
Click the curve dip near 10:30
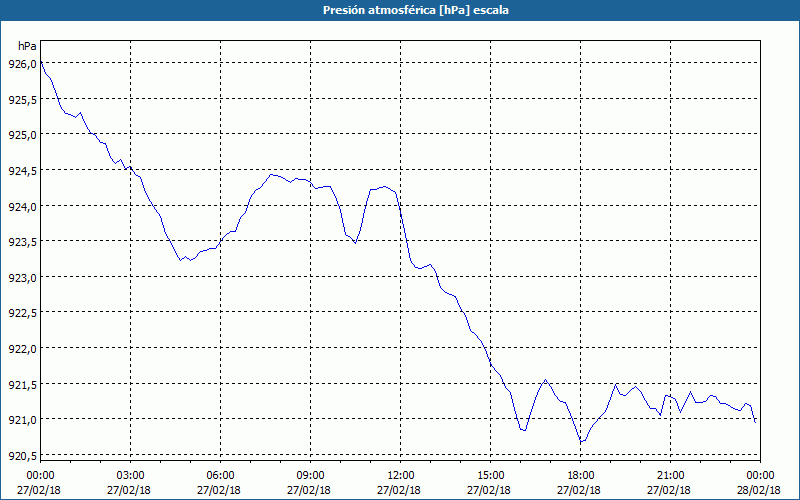tap(355, 243)
